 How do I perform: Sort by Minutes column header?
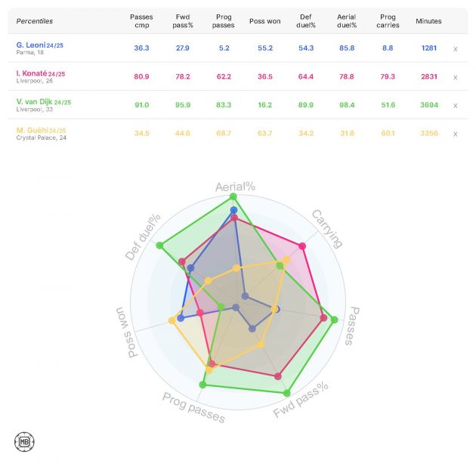[428, 21]
